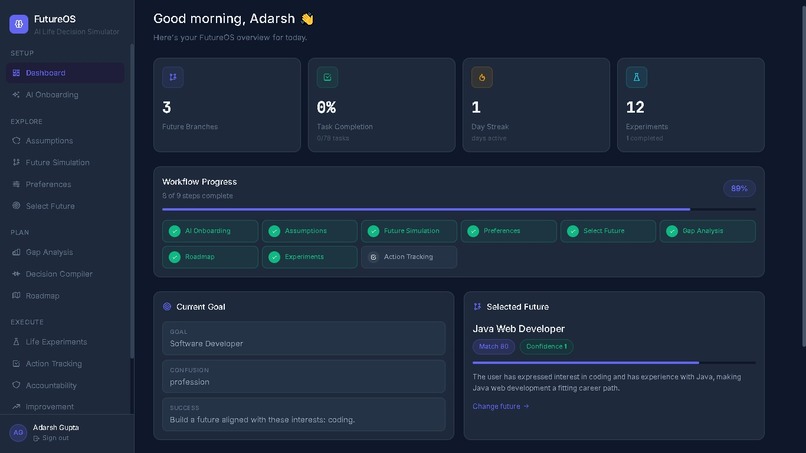
Task: Click the Task Completion checkmark card icon
Action: click(x=327, y=77)
